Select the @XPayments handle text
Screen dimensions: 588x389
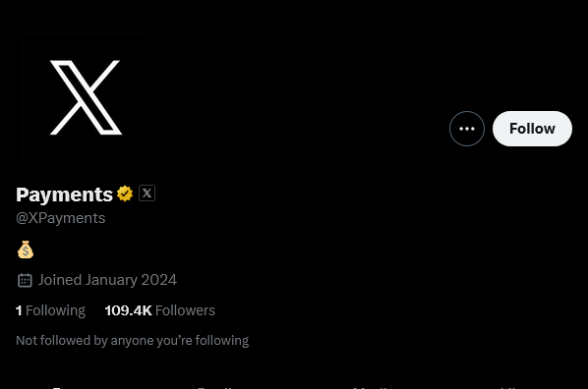click(61, 218)
